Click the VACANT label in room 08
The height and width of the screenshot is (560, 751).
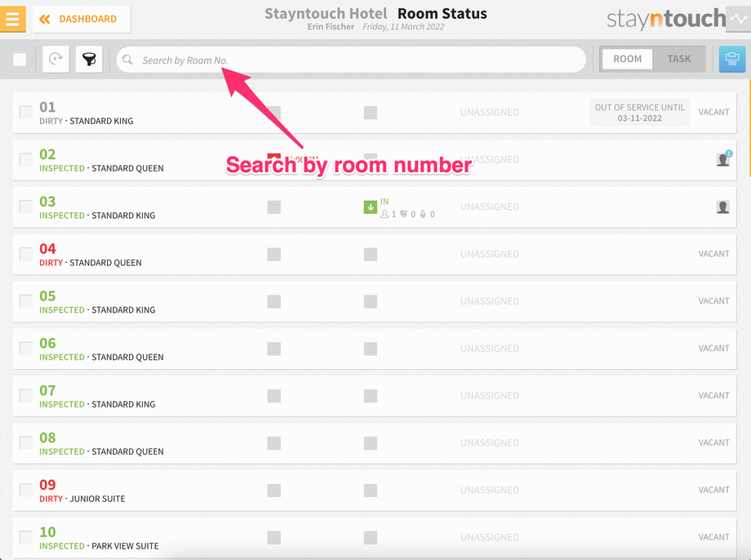pos(713,442)
